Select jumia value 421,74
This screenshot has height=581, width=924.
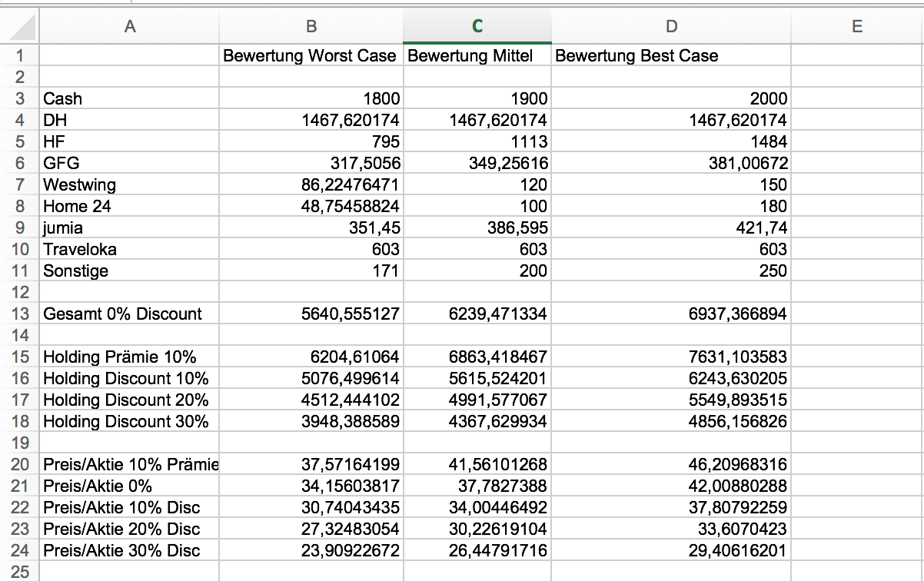coord(671,227)
